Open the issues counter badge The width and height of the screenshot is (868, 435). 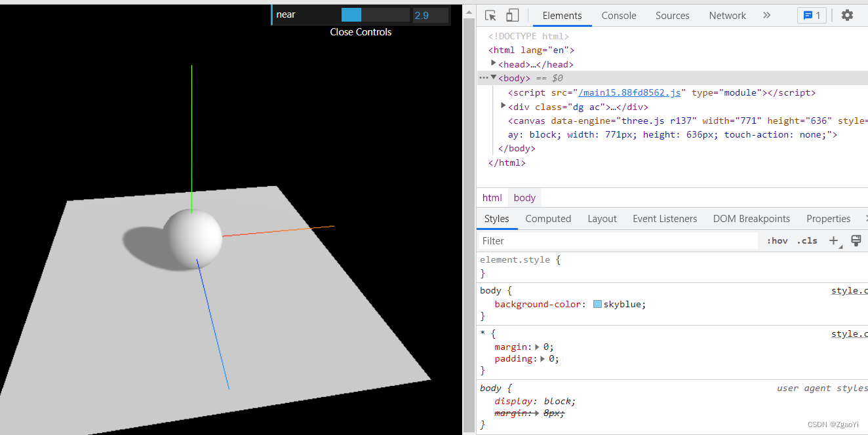pyautogui.click(x=812, y=15)
